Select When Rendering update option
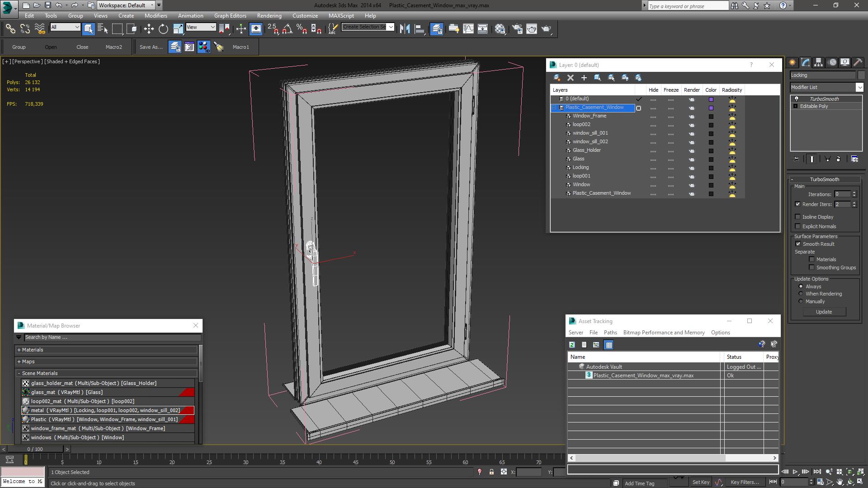868x488 pixels. pyautogui.click(x=801, y=294)
